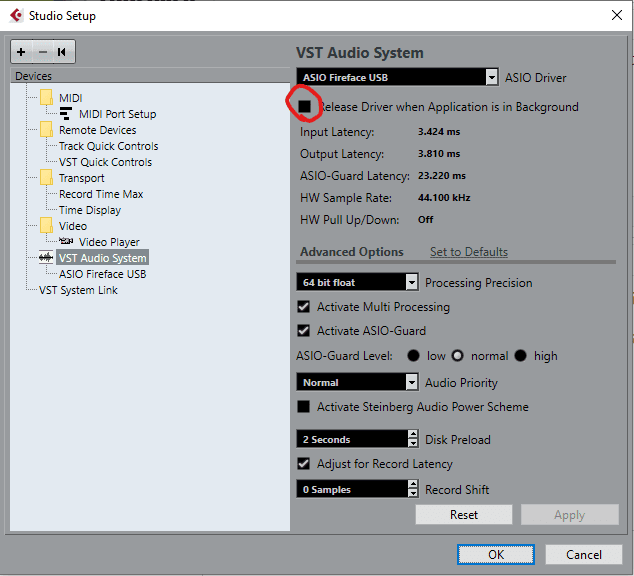
Task: Click the 44.100 kHz sample rate value
Action: pyautogui.click(x=444, y=198)
